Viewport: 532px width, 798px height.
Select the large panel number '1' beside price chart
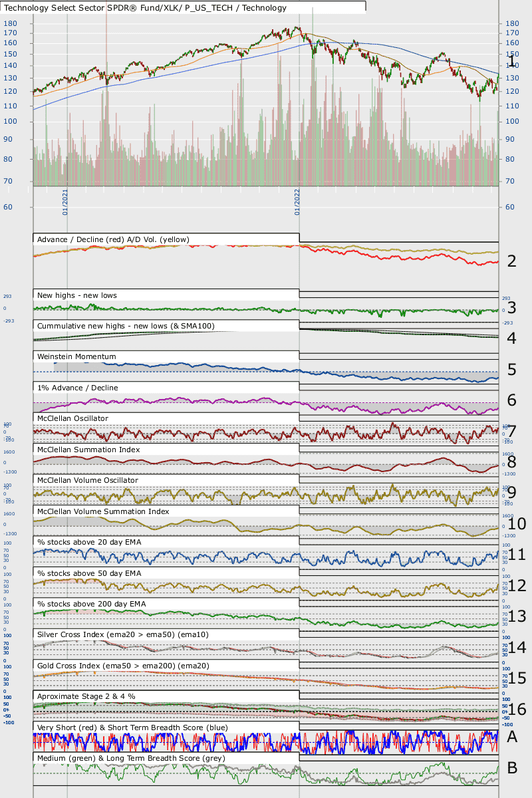(x=511, y=62)
